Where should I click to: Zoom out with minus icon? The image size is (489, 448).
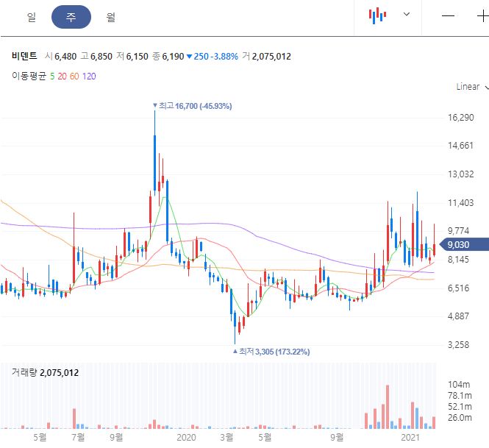click(x=448, y=15)
